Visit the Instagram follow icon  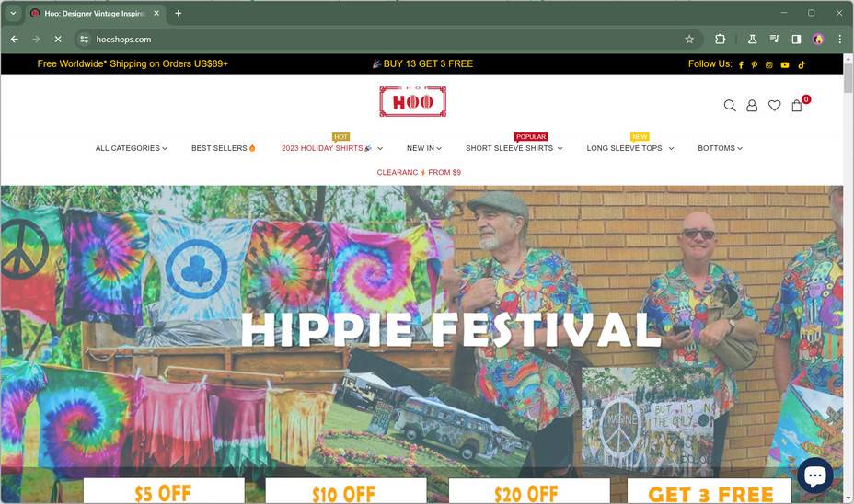tap(769, 64)
